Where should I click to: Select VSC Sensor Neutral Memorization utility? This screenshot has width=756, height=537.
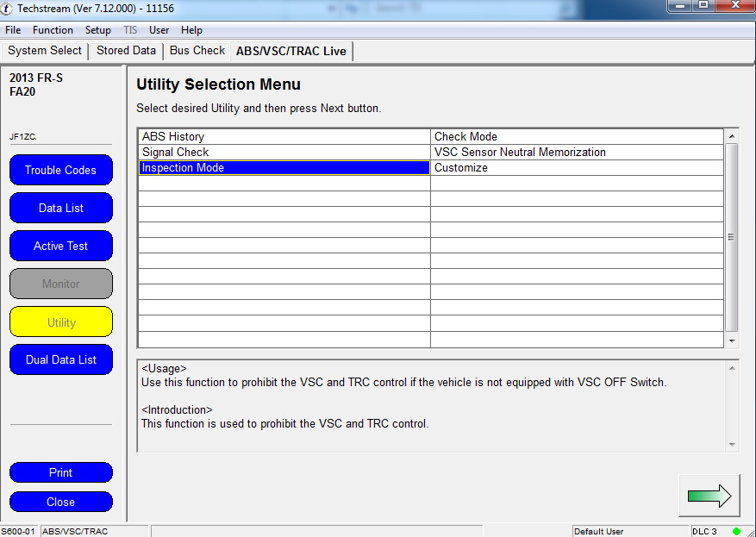pyautogui.click(x=576, y=152)
